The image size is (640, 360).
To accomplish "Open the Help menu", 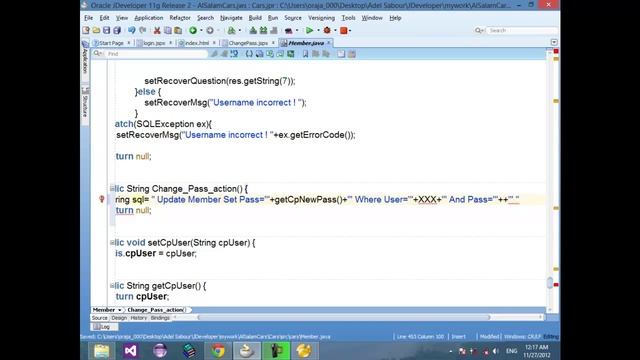I will (395, 18).
